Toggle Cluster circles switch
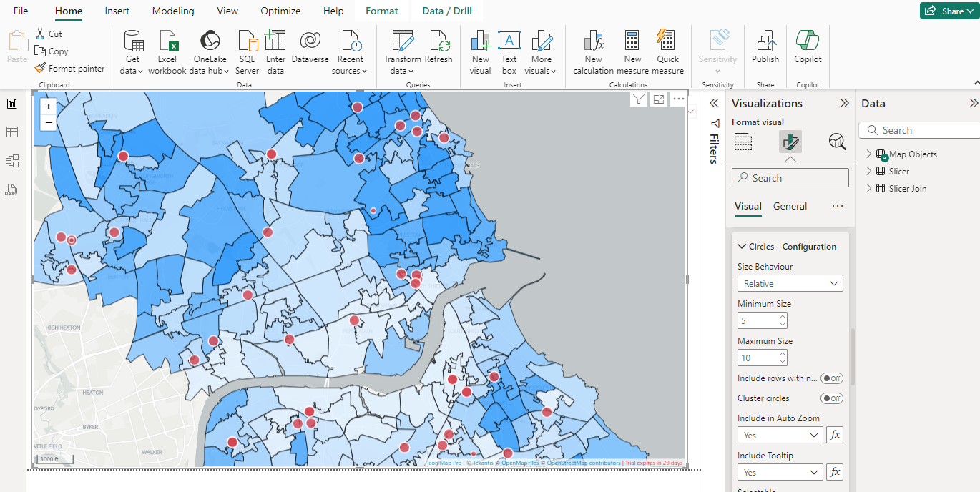Screen dimensions: 980x492 [x=831, y=398]
